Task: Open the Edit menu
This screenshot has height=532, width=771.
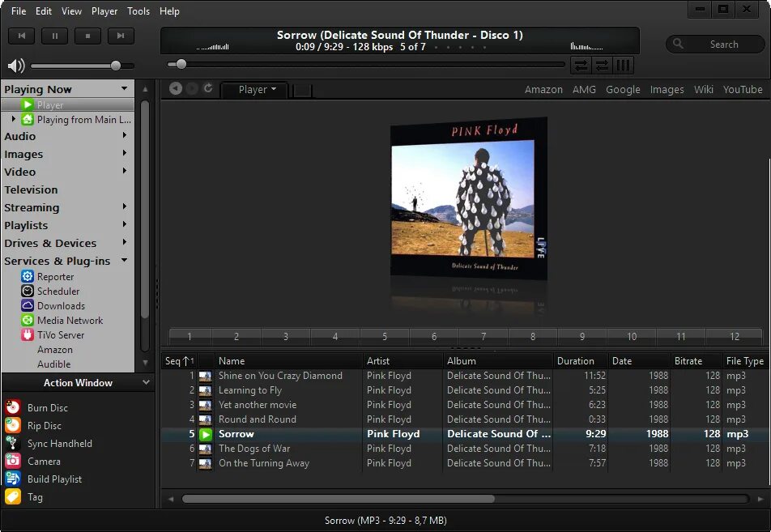Action: pos(43,11)
